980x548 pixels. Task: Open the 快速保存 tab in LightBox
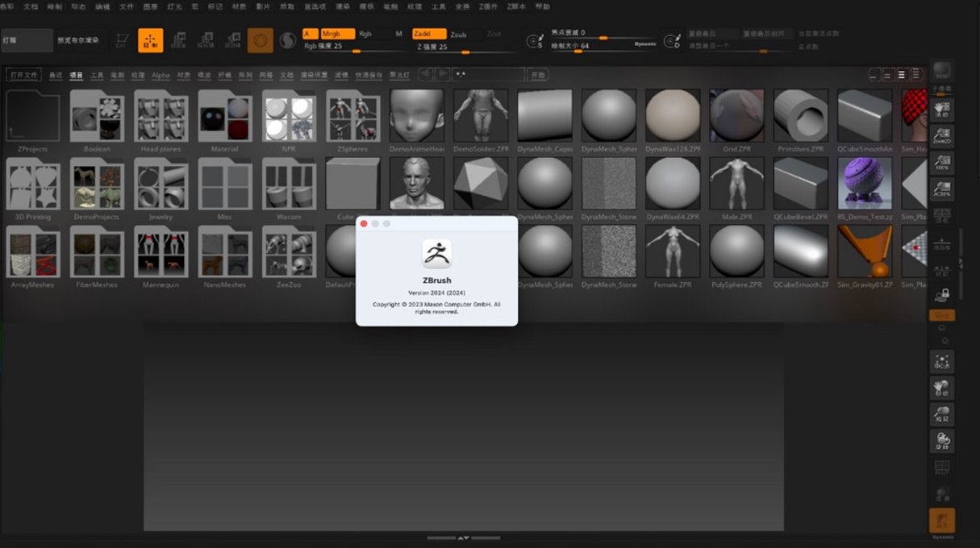(369, 75)
